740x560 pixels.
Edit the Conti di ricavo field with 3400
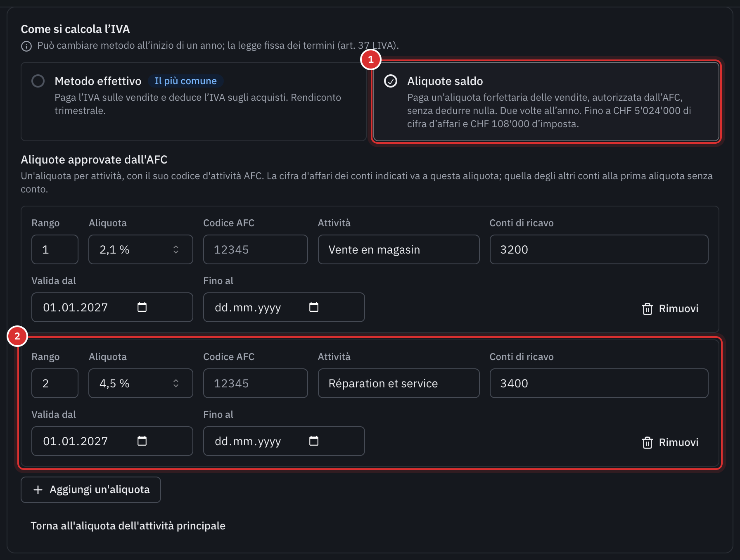tap(599, 383)
